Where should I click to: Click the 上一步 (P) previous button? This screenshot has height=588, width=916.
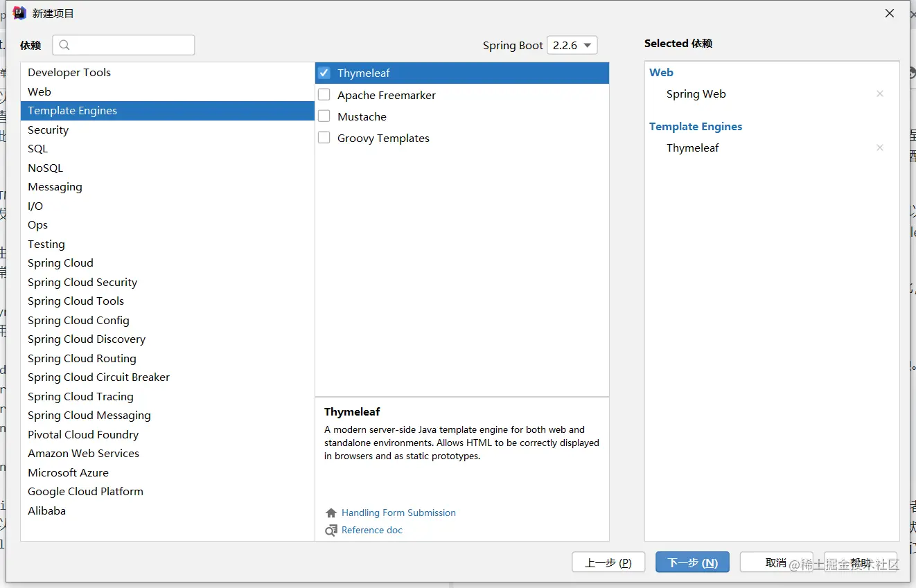click(608, 562)
